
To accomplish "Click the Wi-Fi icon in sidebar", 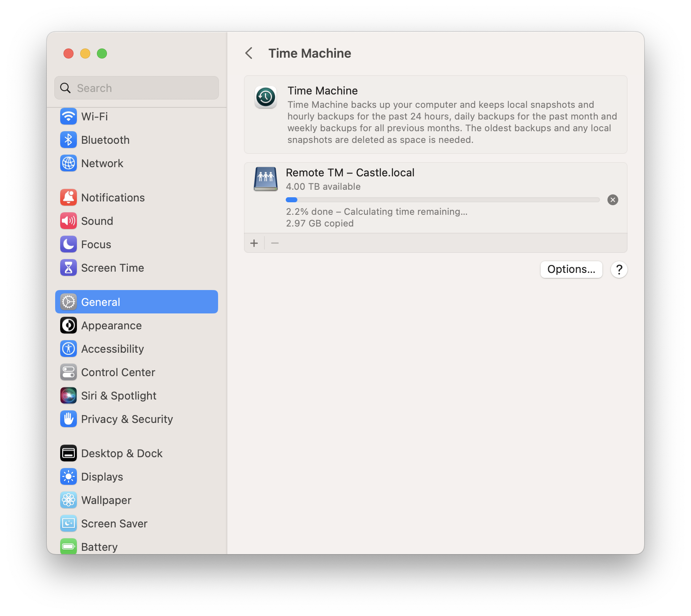I will click(69, 117).
